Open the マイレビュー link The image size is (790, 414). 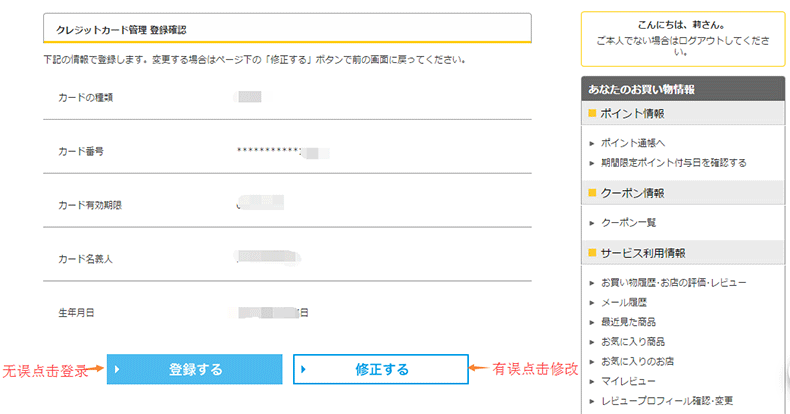click(628, 381)
